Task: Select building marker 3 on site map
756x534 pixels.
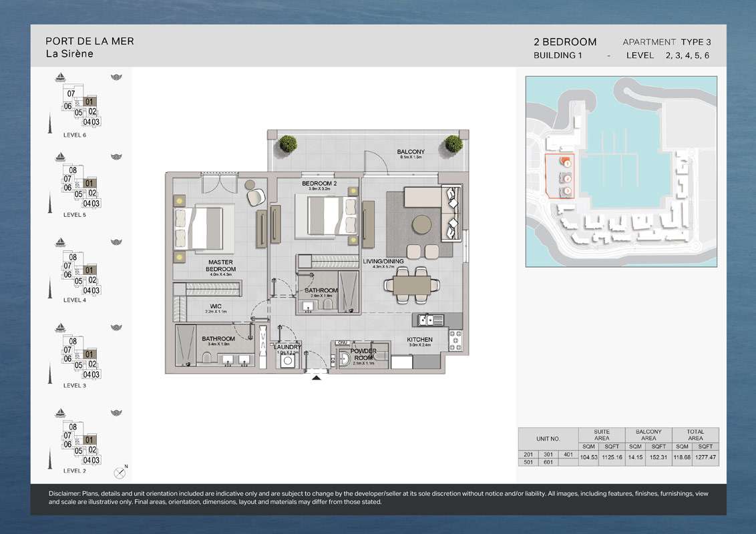Action: [566, 192]
